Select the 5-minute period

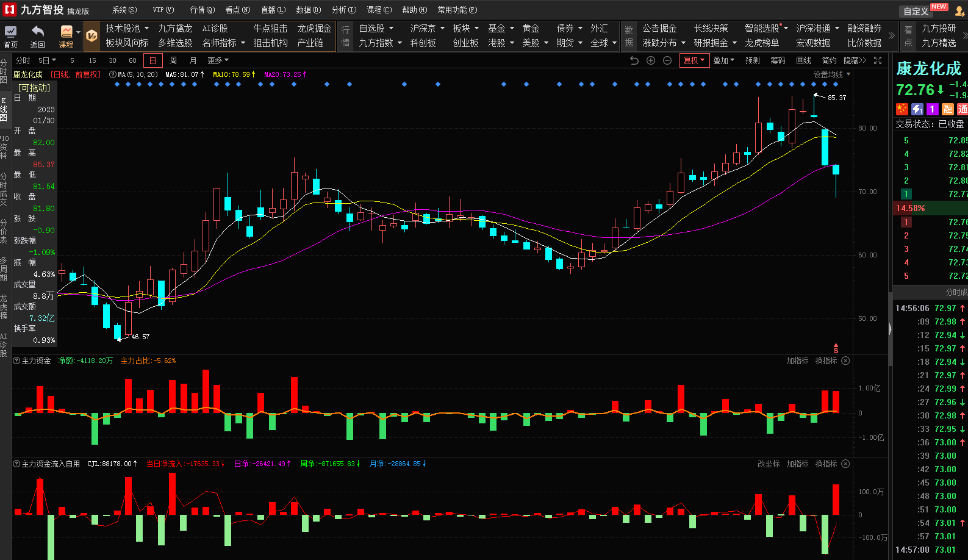click(72, 60)
